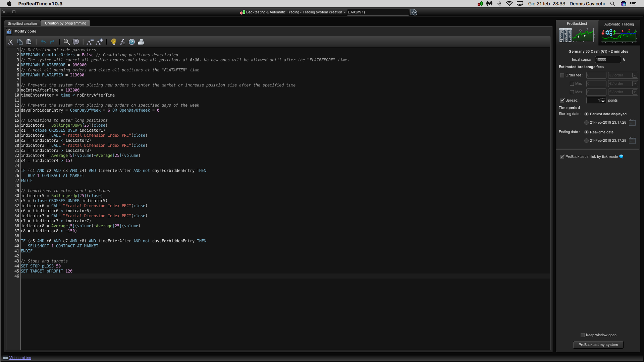Viewport: 644px width, 362px height.
Task: Switch to the Simplified creation tab
Action: [22, 23]
